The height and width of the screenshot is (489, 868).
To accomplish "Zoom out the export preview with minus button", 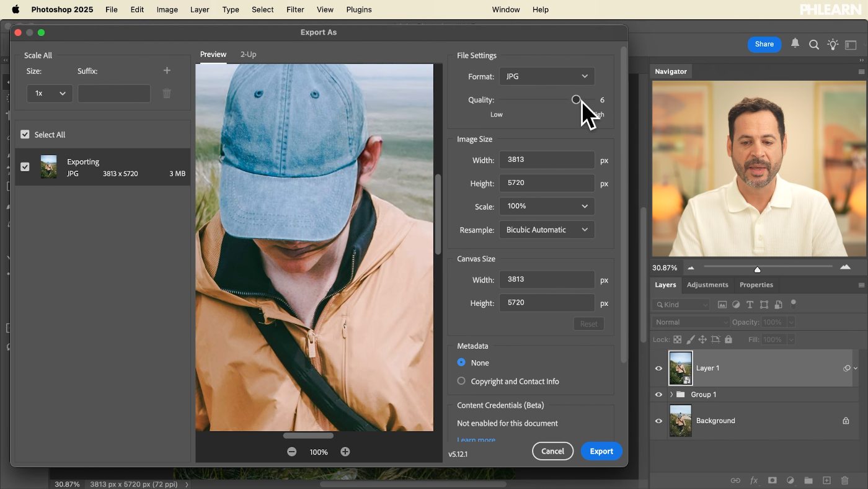I will point(292,452).
